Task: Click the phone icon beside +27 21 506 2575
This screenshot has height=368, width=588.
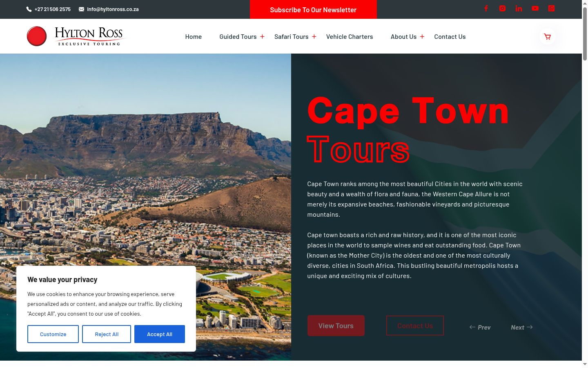Action: (29, 9)
